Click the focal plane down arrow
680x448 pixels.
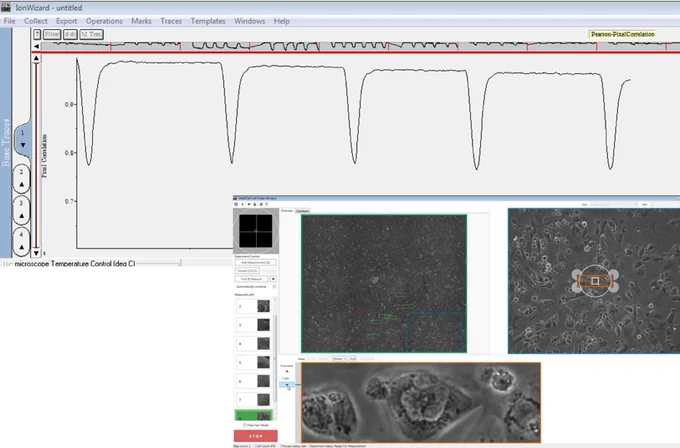point(287,385)
